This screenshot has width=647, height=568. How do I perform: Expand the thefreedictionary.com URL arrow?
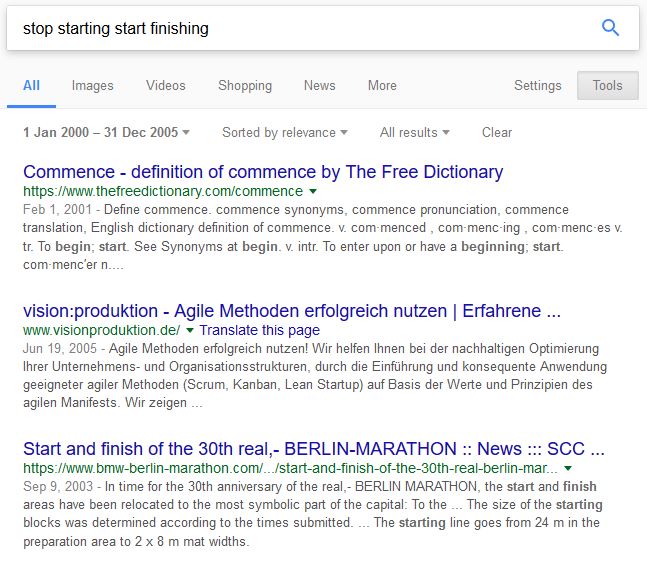[313, 191]
